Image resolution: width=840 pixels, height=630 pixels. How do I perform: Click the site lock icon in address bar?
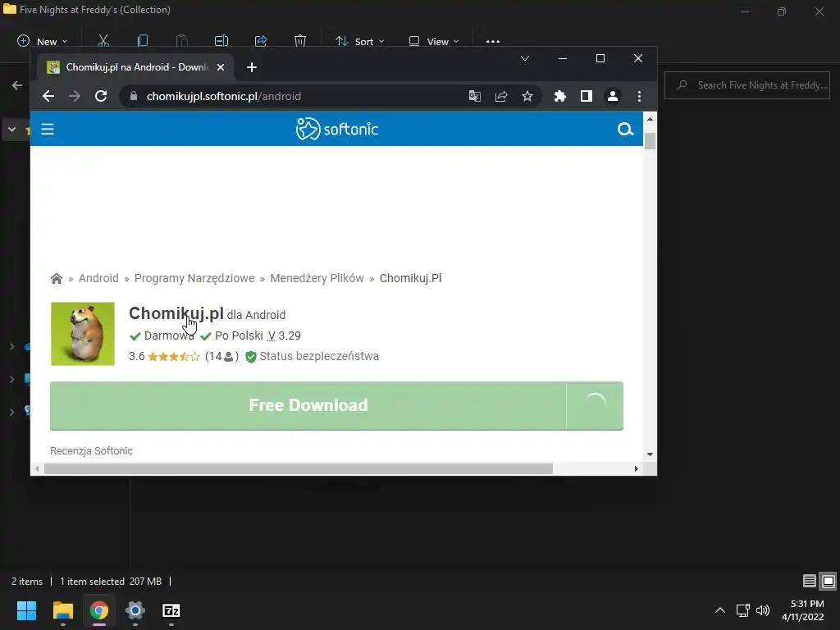[x=134, y=97]
